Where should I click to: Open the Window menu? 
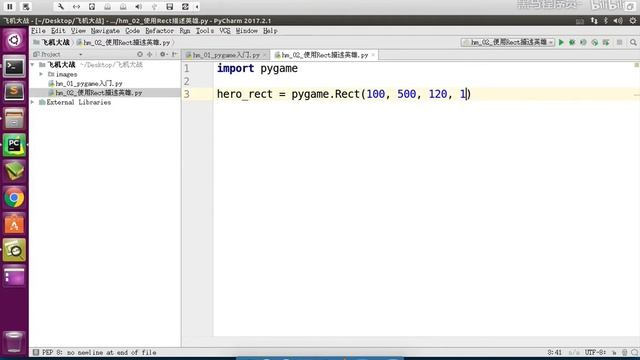coord(247,31)
